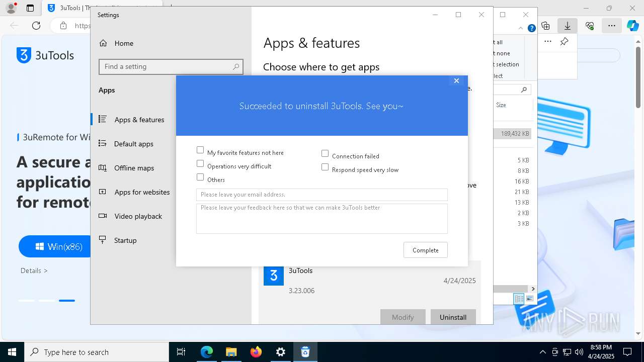Open Browser essentials heart icon
This screenshot has width=644, height=362.
click(x=590, y=26)
